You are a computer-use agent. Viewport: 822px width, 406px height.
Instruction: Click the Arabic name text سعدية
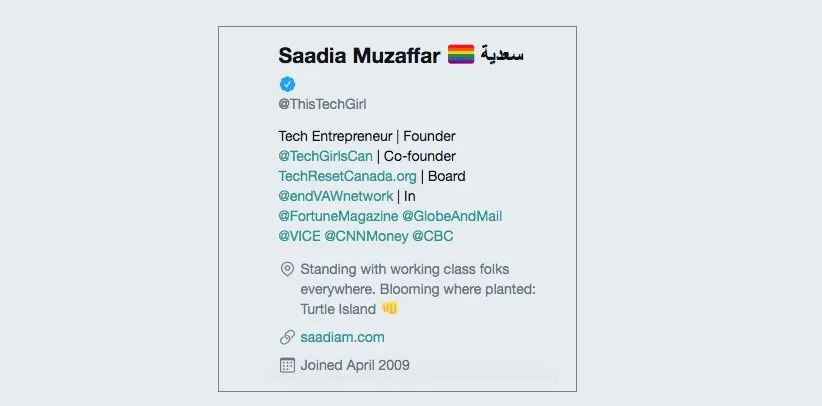tap(503, 56)
